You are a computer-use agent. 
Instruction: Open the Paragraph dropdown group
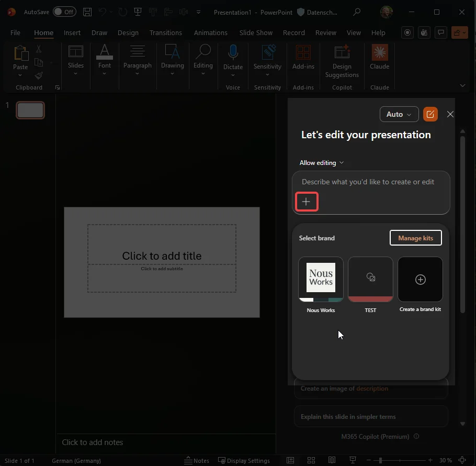pos(137,60)
